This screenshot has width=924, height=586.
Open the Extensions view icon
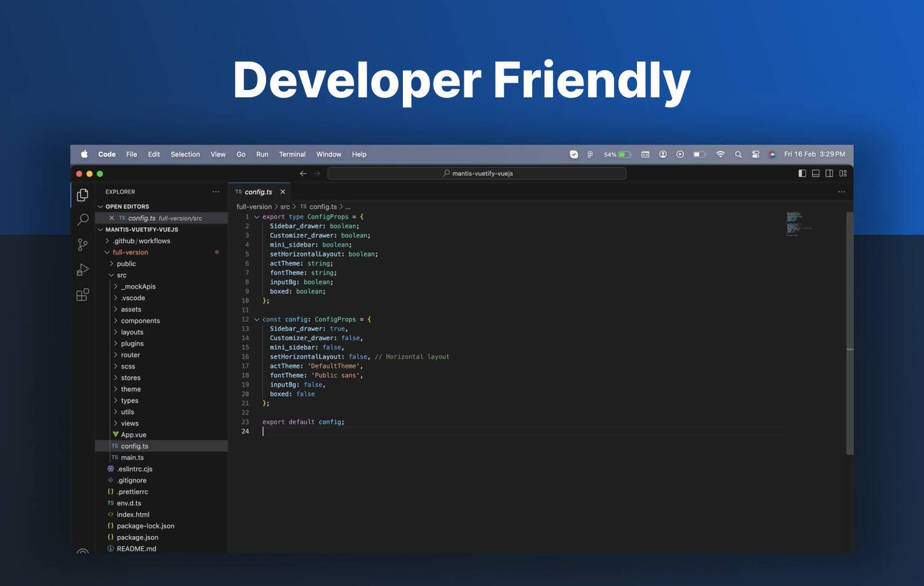click(x=82, y=295)
